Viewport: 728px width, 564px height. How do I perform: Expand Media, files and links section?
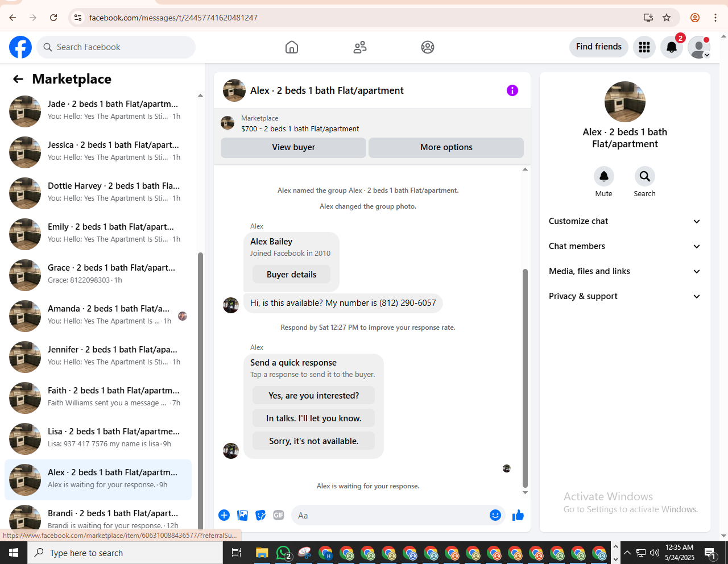tap(624, 271)
